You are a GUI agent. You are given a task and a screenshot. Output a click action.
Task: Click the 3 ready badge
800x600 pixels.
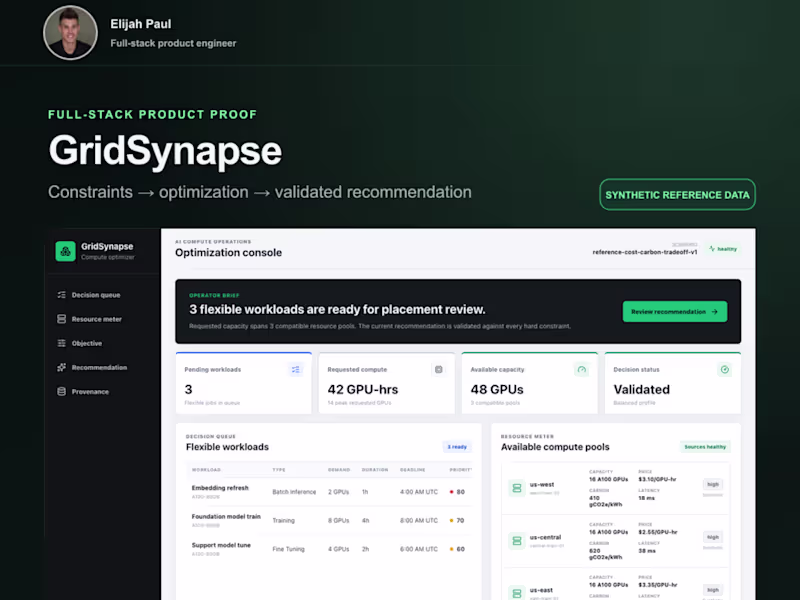point(457,447)
